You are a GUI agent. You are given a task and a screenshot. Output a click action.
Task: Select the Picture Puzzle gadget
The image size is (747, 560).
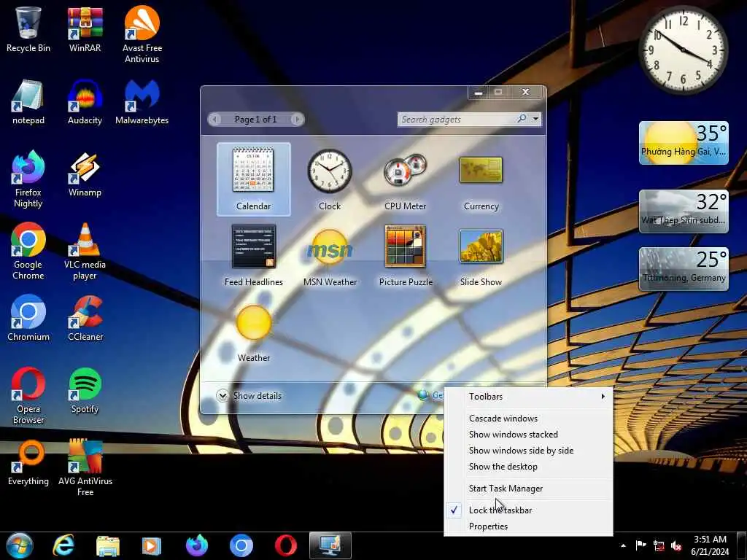pyautogui.click(x=406, y=255)
